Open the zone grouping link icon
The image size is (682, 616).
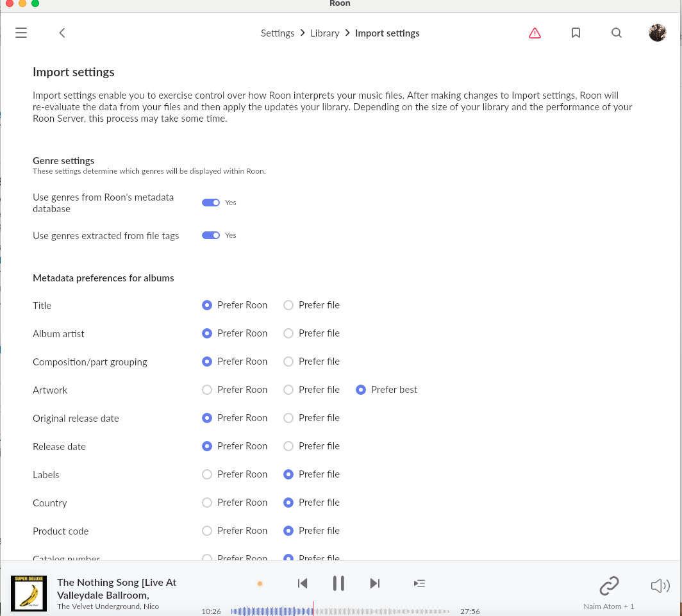coord(609,585)
